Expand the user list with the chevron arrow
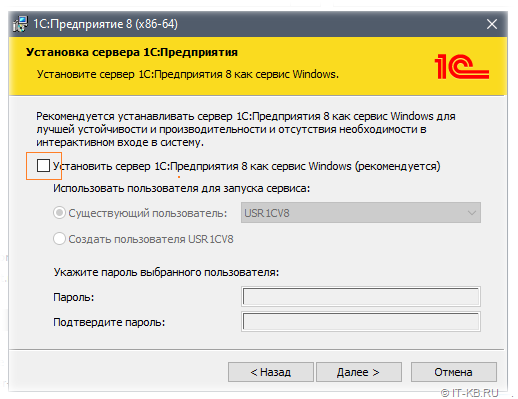This screenshot has height=399, width=518. pos(471,213)
